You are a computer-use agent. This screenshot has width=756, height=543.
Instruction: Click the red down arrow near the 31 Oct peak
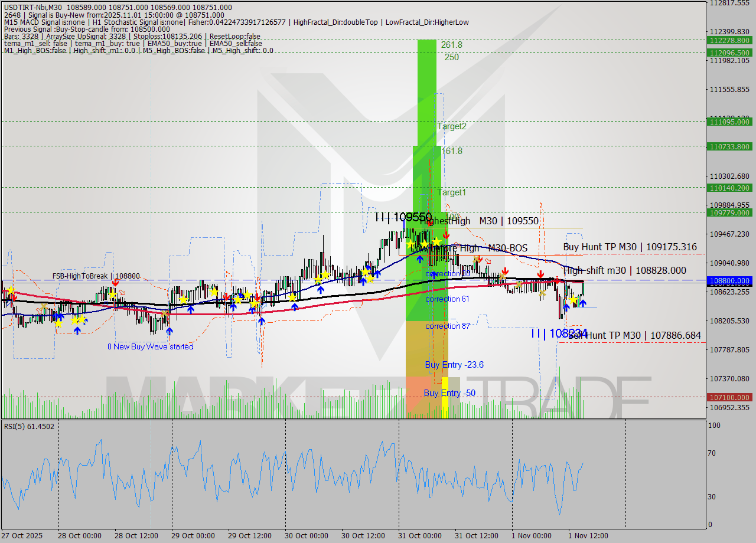tap(447, 234)
